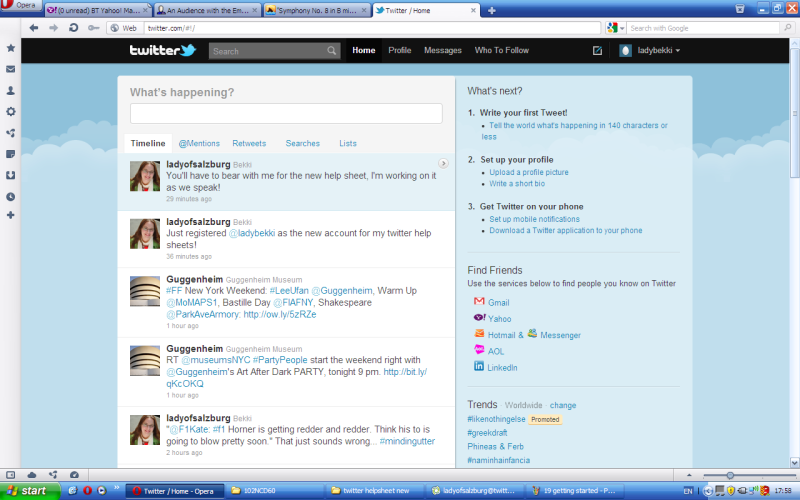Open Opera sidebar Widgets gear panel
The height and width of the screenshot is (500, 800).
coord(10,112)
